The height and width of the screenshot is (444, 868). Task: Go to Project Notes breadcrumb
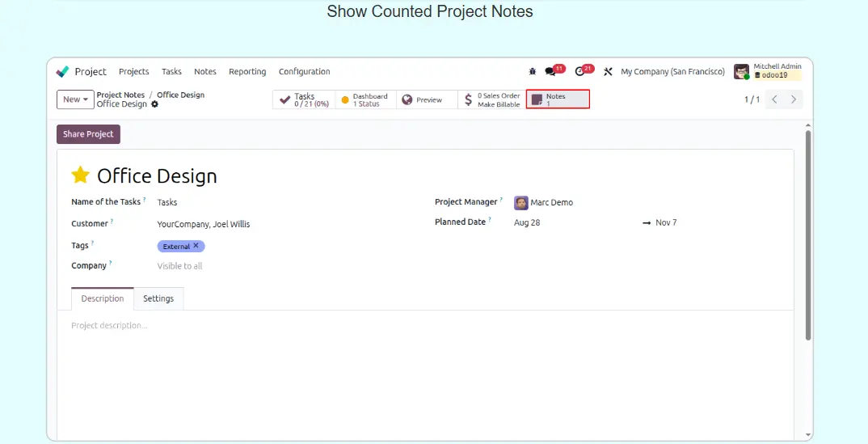pyautogui.click(x=120, y=95)
